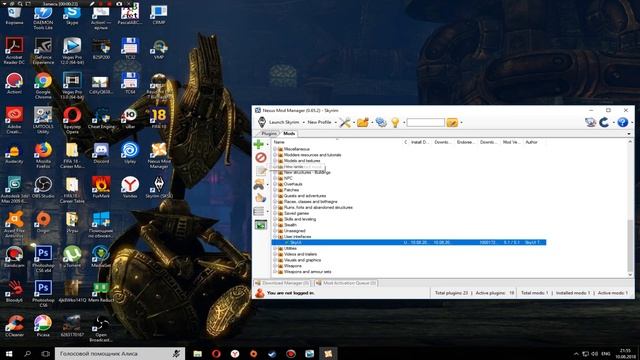Screen dimensions: 640x360
Task: Click the thumbs-up endorse sidebar icon
Action: (260, 198)
